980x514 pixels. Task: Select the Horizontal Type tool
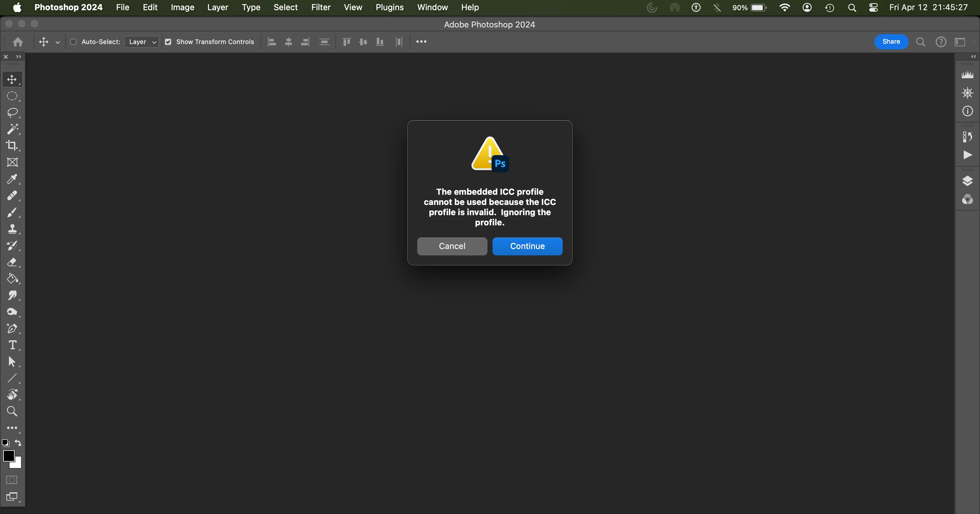click(12, 345)
